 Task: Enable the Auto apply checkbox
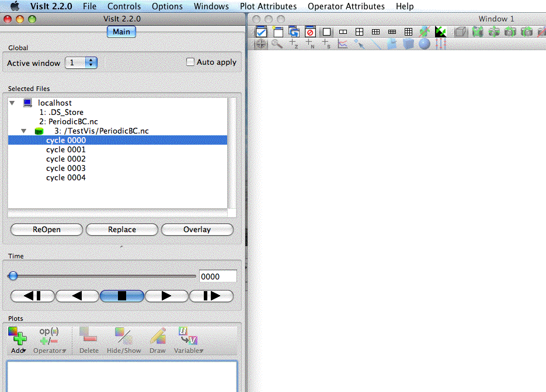190,62
